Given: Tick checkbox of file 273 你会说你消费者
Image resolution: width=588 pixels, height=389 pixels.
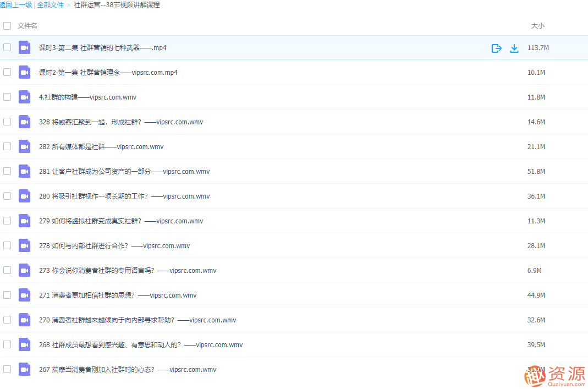Looking at the screenshot, I should (x=7, y=270).
